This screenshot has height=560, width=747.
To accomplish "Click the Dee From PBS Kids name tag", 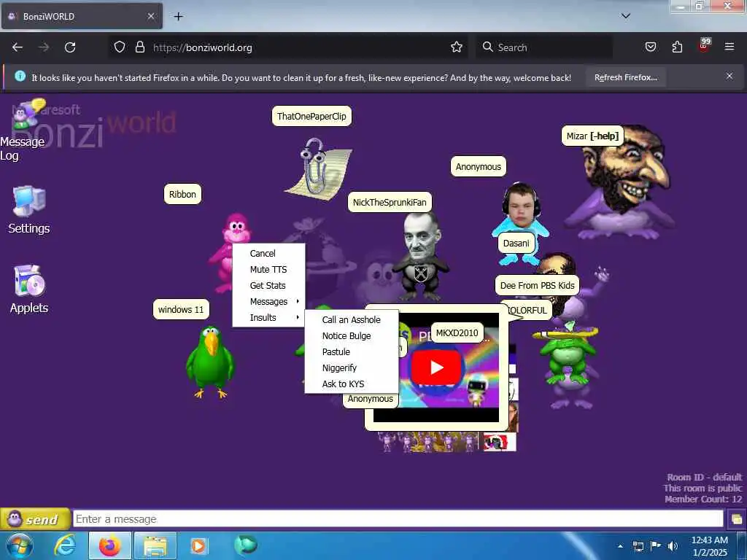I will (x=537, y=285).
